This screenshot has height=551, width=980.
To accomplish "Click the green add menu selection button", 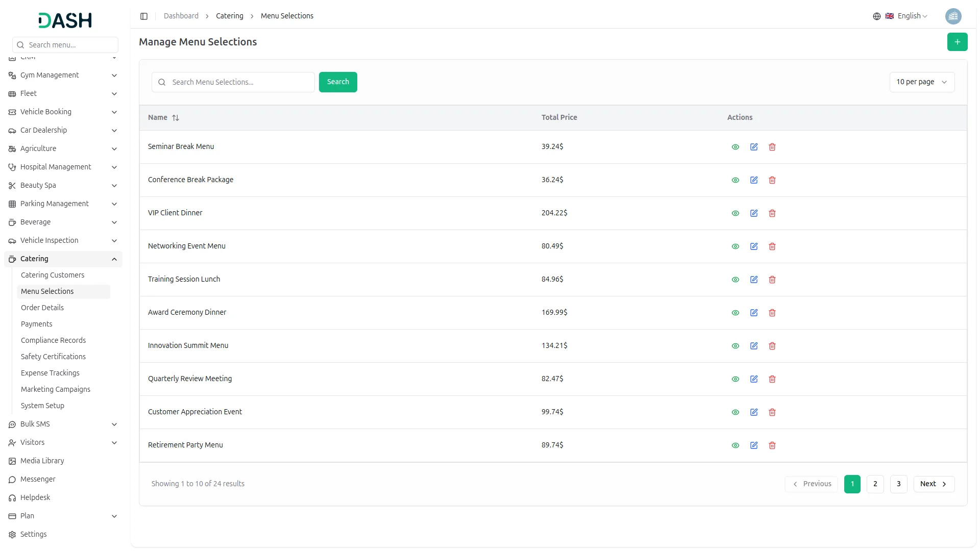I will [x=957, y=42].
